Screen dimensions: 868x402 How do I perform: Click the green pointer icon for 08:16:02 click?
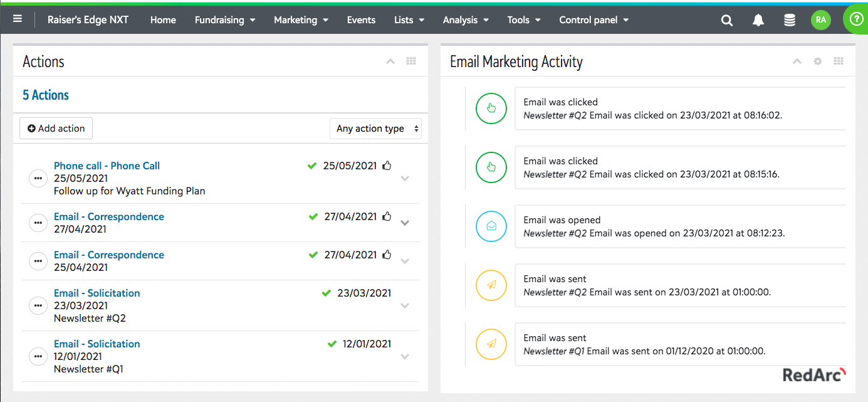coord(491,108)
